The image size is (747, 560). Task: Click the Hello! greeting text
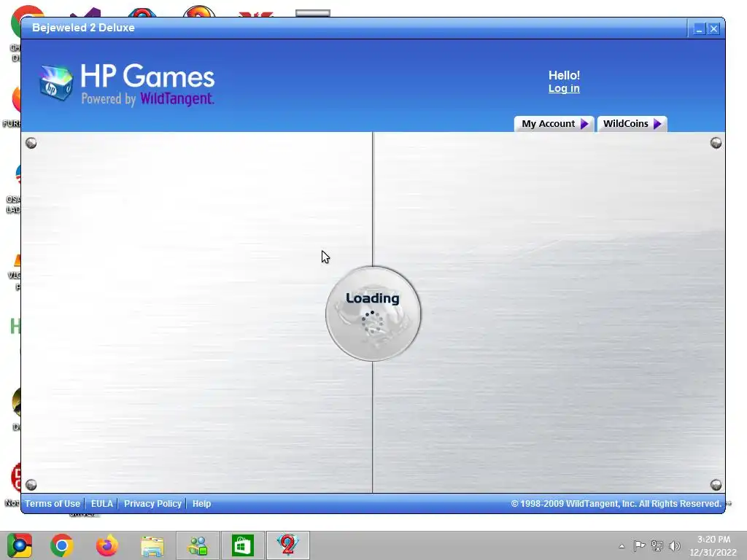click(x=564, y=75)
